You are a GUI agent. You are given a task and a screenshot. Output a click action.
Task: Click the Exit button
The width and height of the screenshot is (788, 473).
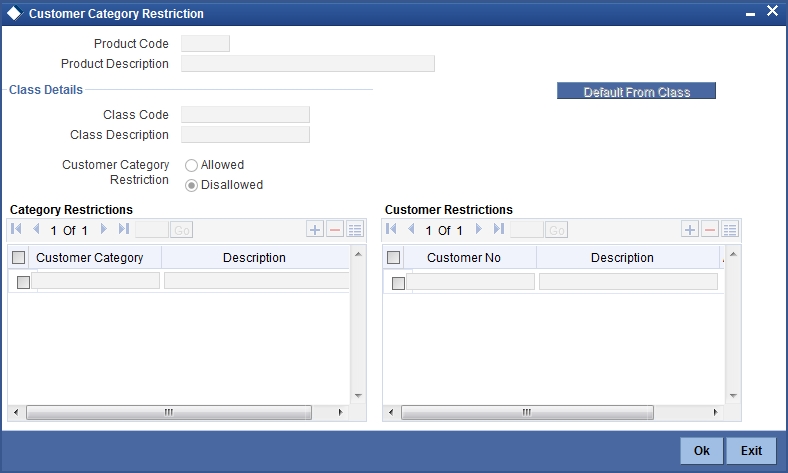coord(751,450)
